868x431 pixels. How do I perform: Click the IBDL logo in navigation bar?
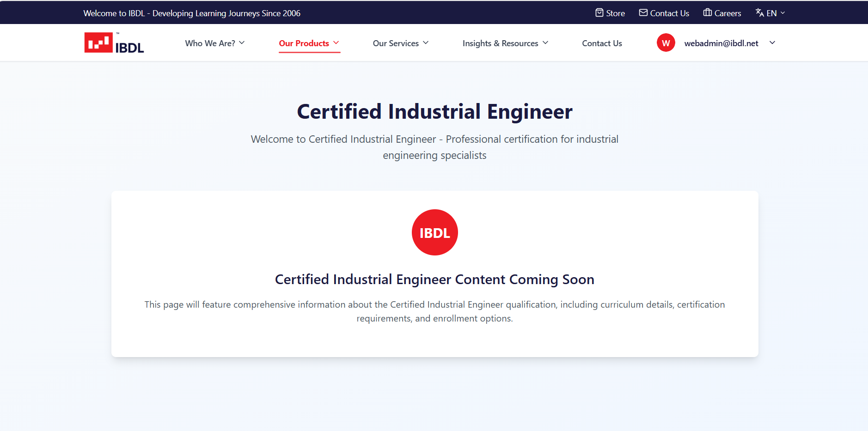[114, 43]
